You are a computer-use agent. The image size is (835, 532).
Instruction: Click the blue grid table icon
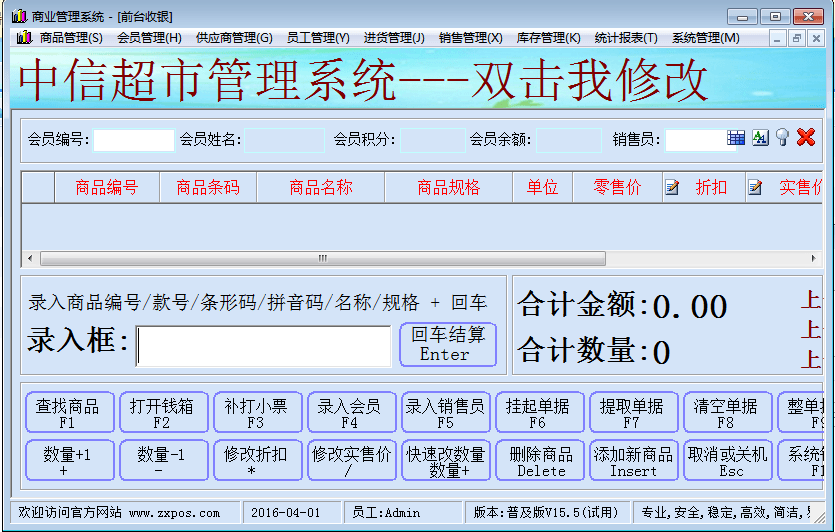736,138
